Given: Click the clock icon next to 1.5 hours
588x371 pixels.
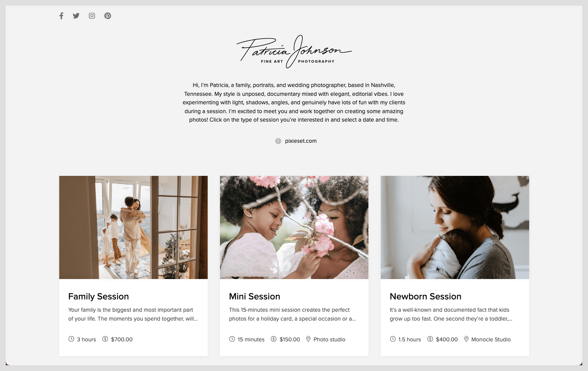Looking at the screenshot, I should [393, 339].
